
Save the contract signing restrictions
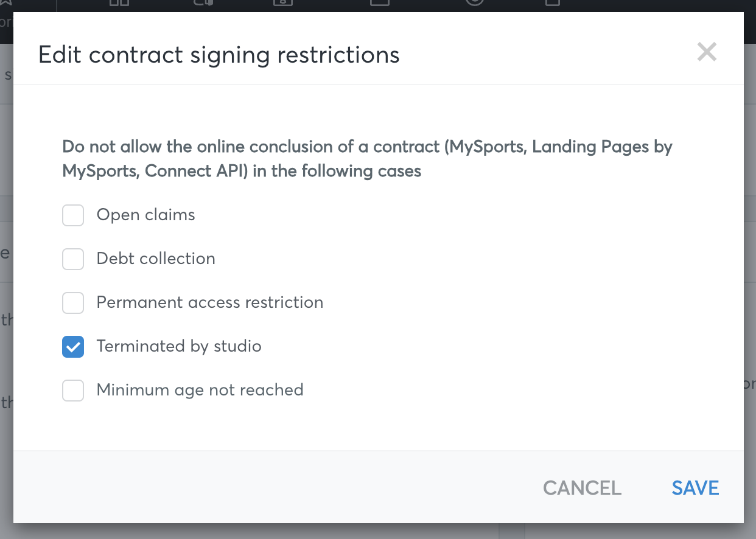click(x=696, y=488)
